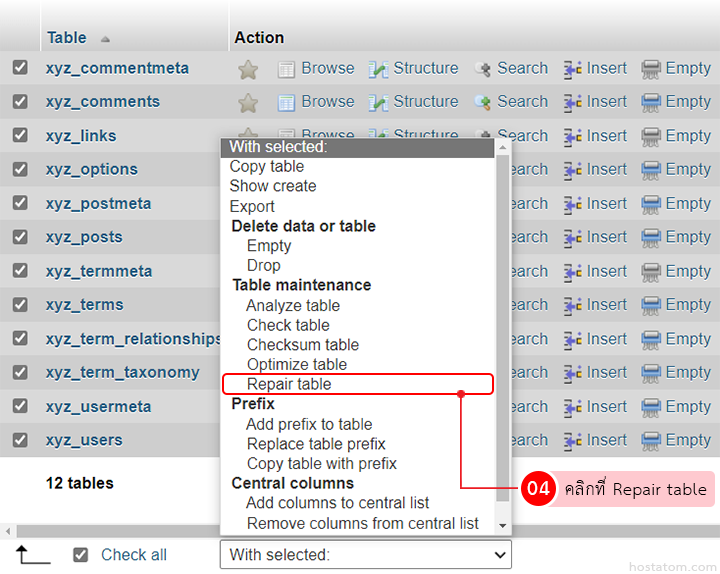Image resolution: width=720 pixels, height=574 pixels.
Task: Choose Optimize table option
Action: coord(297,364)
